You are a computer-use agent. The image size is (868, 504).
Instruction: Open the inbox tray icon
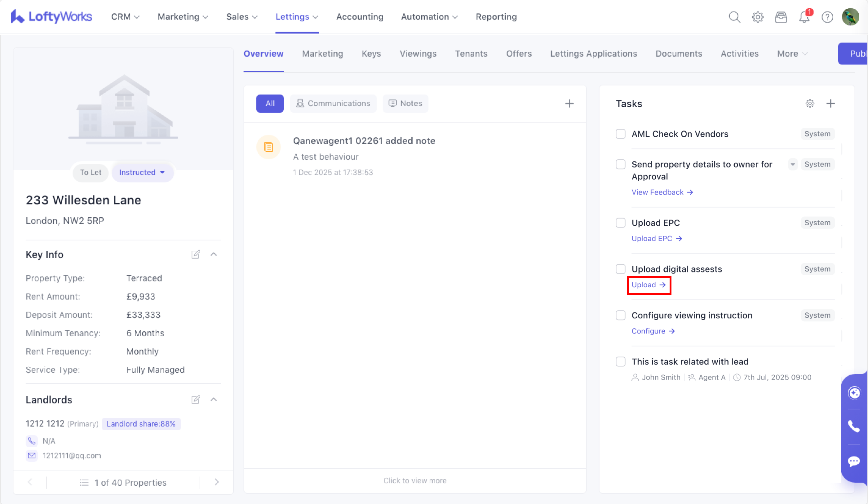pyautogui.click(x=781, y=17)
